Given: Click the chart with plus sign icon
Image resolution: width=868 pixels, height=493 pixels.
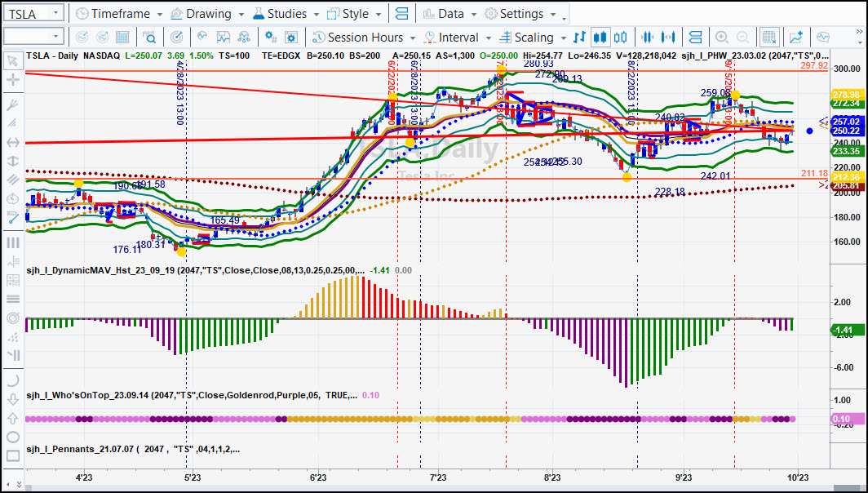Looking at the screenshot, I should click(x=796, y=37).
